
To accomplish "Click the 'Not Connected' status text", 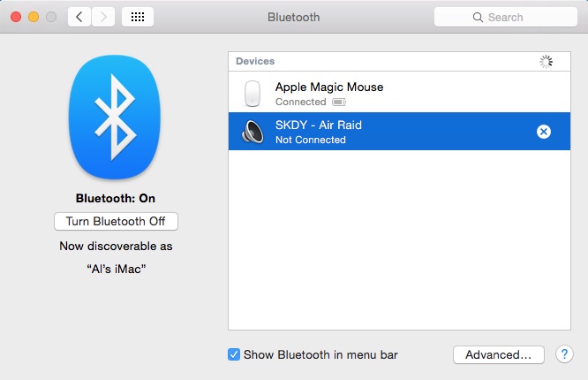I will [x=311, y=140].
